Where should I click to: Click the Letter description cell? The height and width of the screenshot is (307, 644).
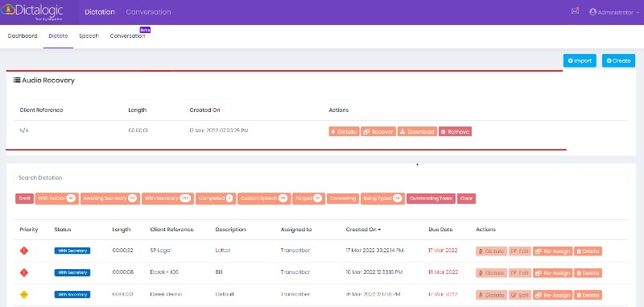pyautogui.click(x=224, y=251)
